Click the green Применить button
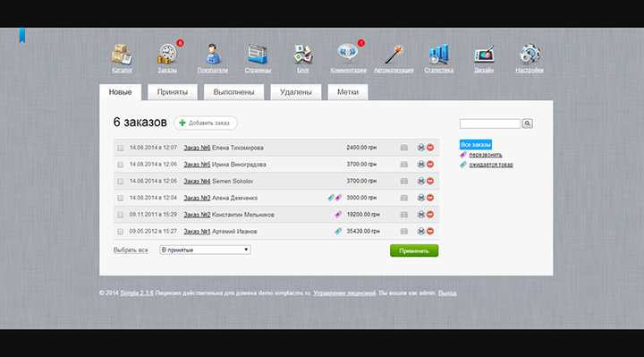This screenshot has width=644, height=357. pyautogui.click(x=414, y=251)
